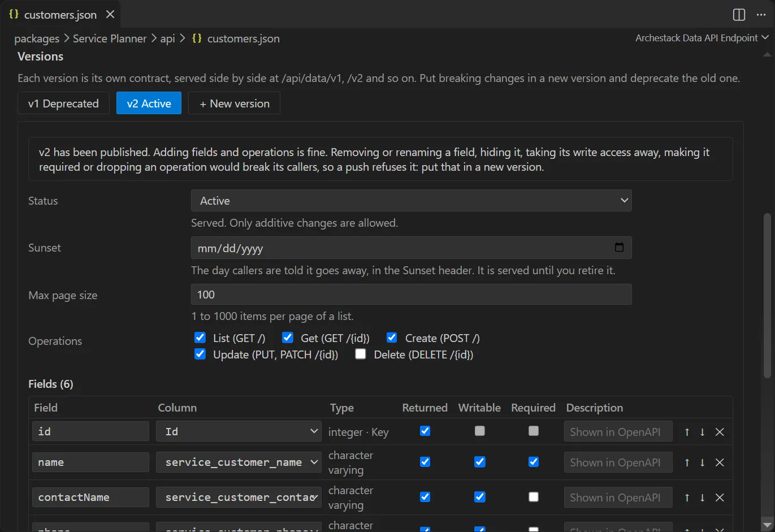This screenshot has width=775, height=532.
Task: Move the id field down
Action: coord(702,432)
